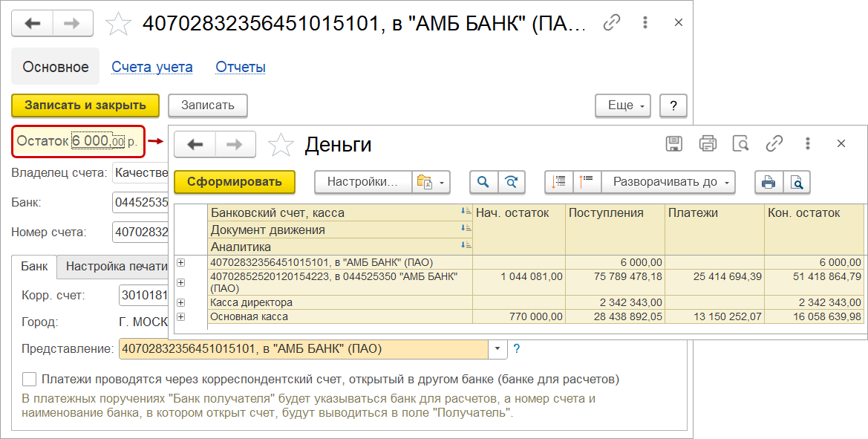Expand row 40702852520120154223 in report

(180, 282)
